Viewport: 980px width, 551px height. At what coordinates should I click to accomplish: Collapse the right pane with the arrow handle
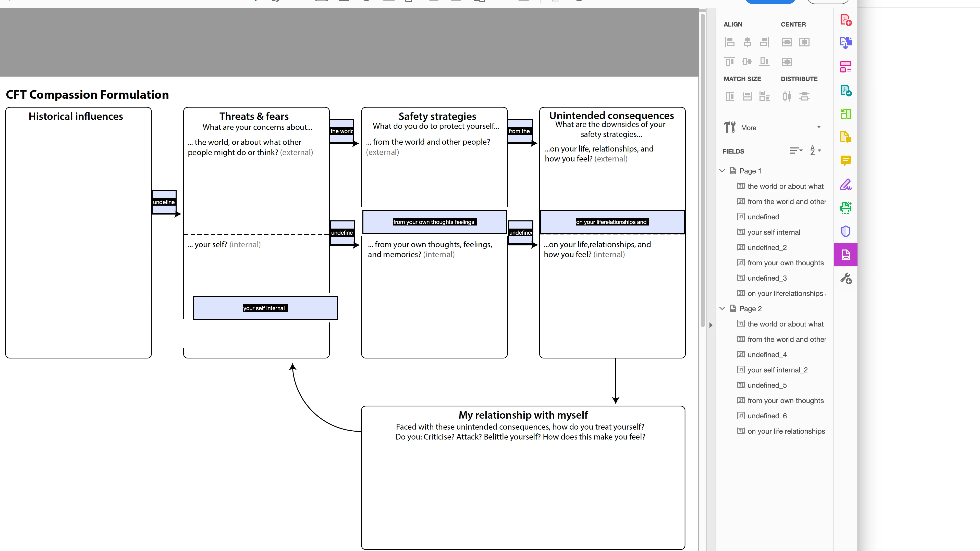click(x=711, y=325)
